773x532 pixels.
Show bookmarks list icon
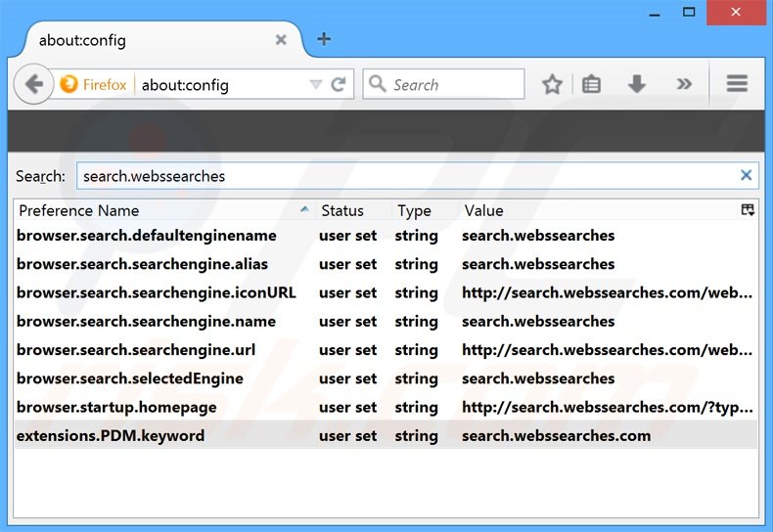coord(591,84)
